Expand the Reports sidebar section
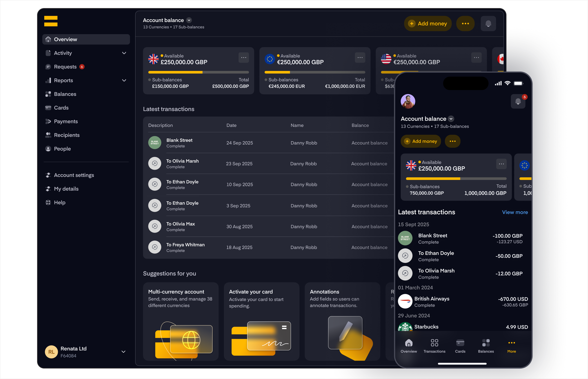This screenshot has width=588, height=379. (124, 80)
